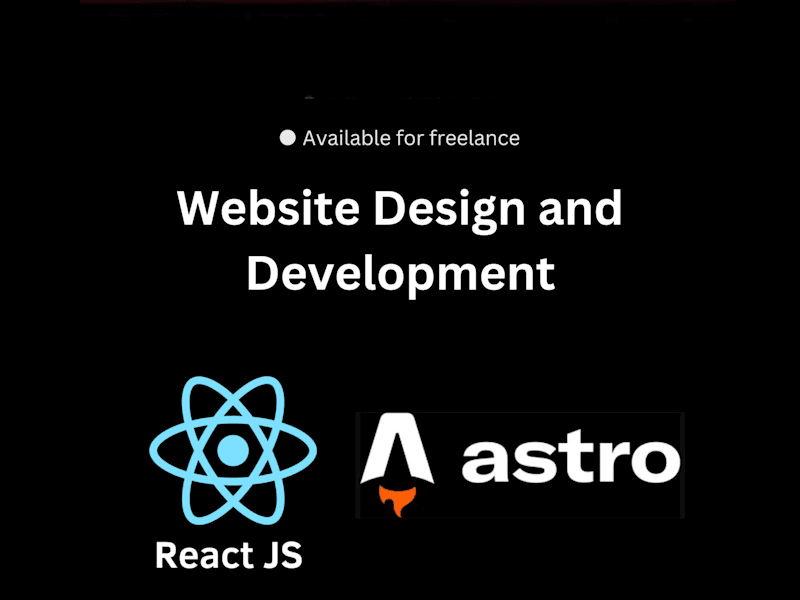
Task: Click the availability status dot
Action: [x=288, y=138]
